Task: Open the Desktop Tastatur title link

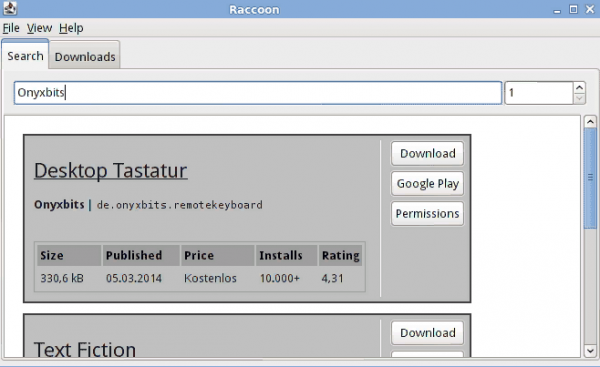Action: 111,170
